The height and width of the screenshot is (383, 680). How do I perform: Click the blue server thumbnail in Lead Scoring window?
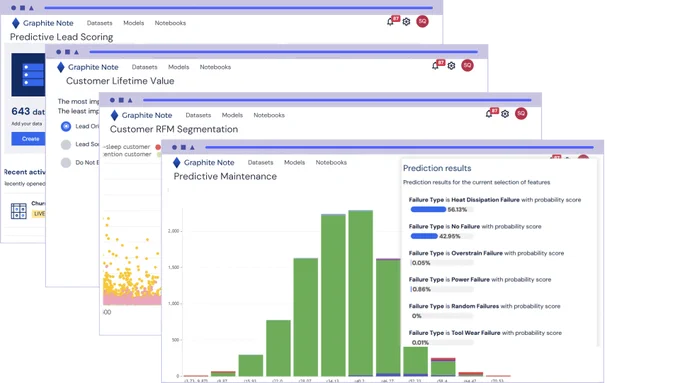pos(28,75)
